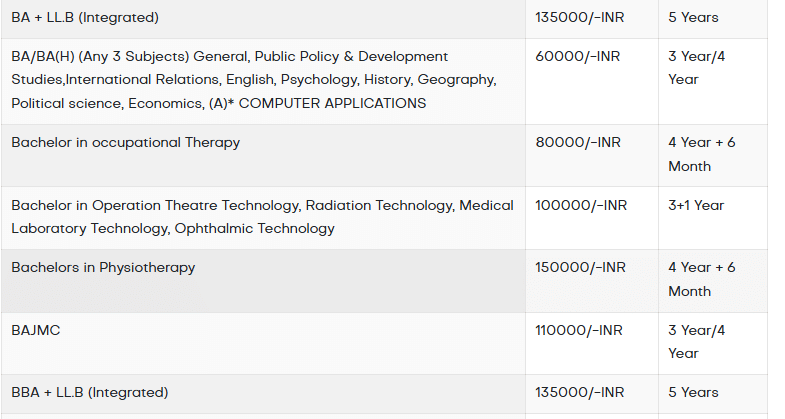The image size is (785, 419).
Task: Select the 150000/-INR fee cell
Action: (x=580, y=268)
